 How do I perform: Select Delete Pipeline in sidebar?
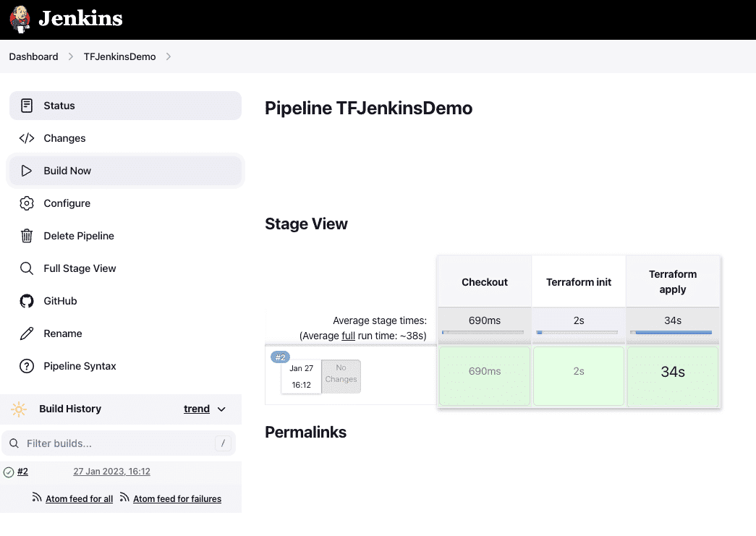(125, 236)
